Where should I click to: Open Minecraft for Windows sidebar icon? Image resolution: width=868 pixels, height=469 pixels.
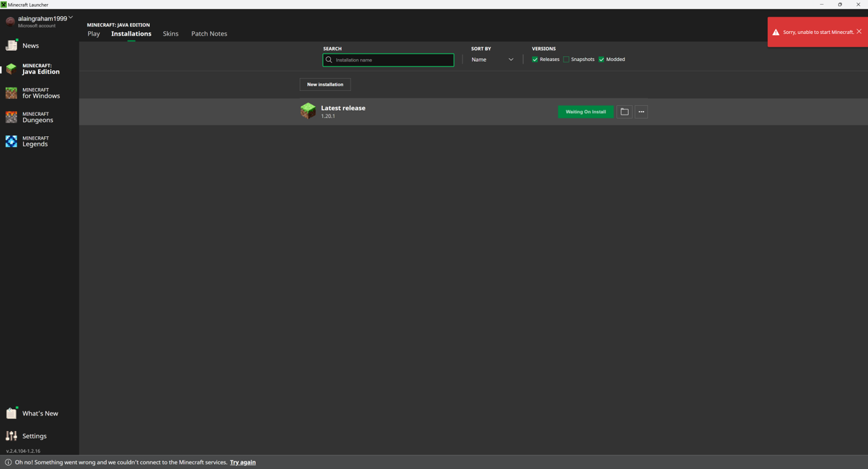[x=12, y=93]
